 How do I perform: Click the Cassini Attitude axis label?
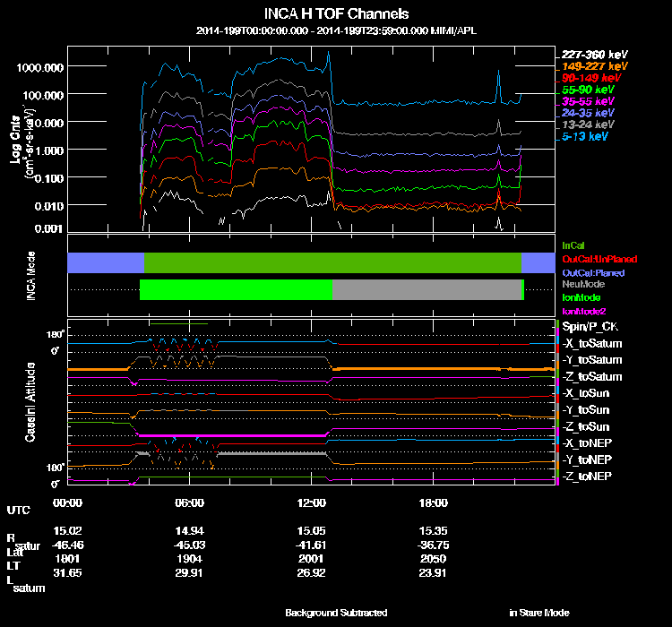tap(30, 402)
